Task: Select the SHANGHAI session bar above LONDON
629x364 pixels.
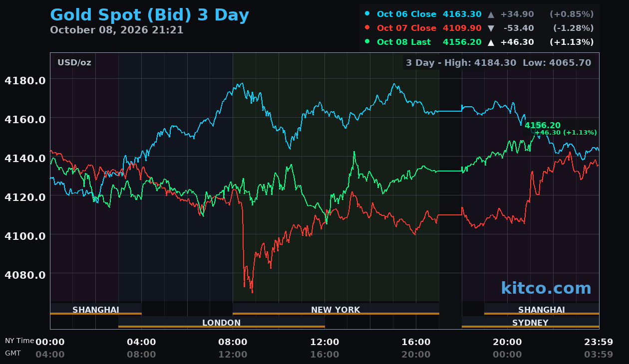Action: [x=96, y=309]
